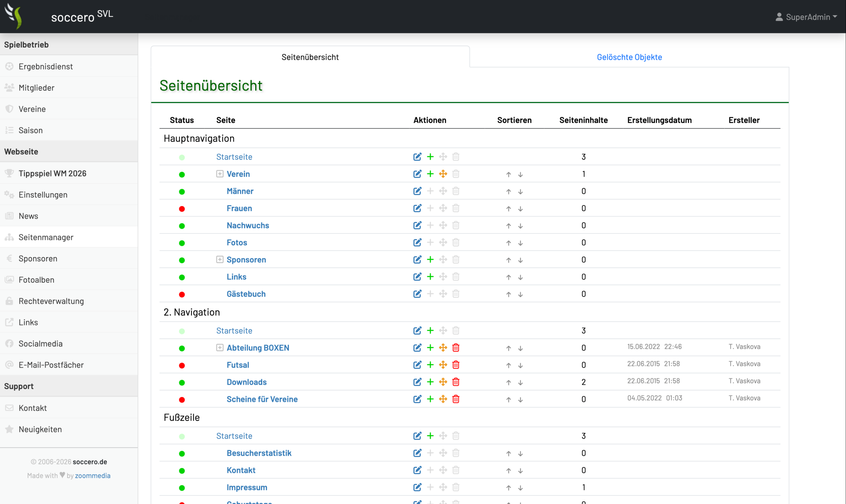This screenshot has width=846, height=504.
Task: Toggle red status dot of Gästebuch
Action: pos(182,295)
